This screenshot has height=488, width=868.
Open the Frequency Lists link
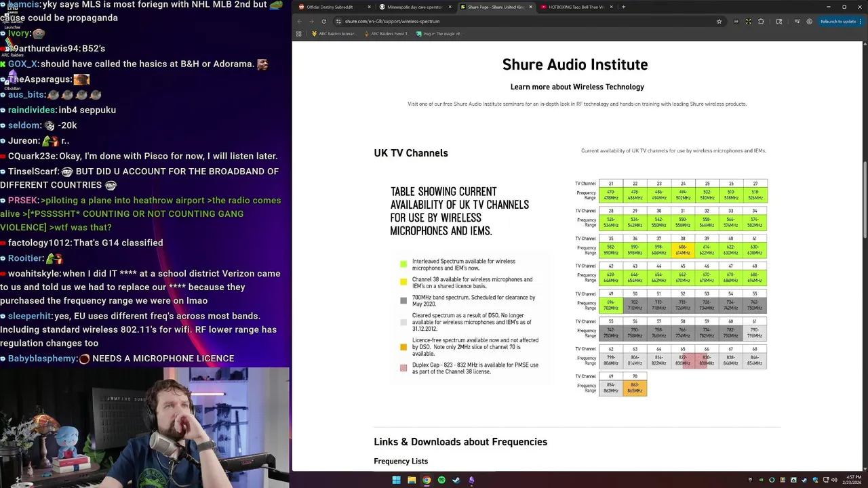[x=401, y=461]
